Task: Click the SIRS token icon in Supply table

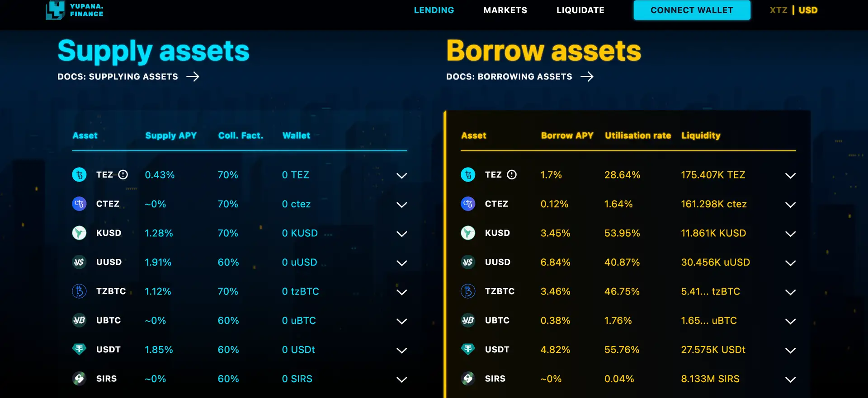Action: 80,379
